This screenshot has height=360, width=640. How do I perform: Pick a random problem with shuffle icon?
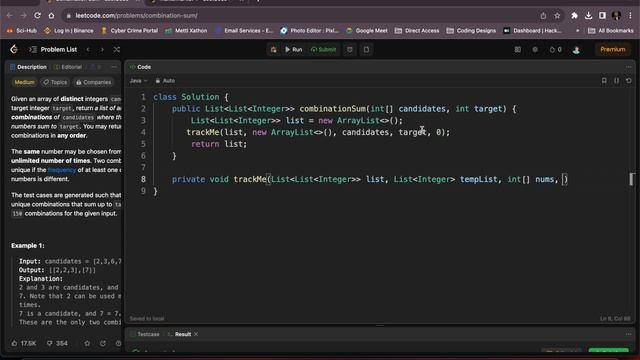117,49
